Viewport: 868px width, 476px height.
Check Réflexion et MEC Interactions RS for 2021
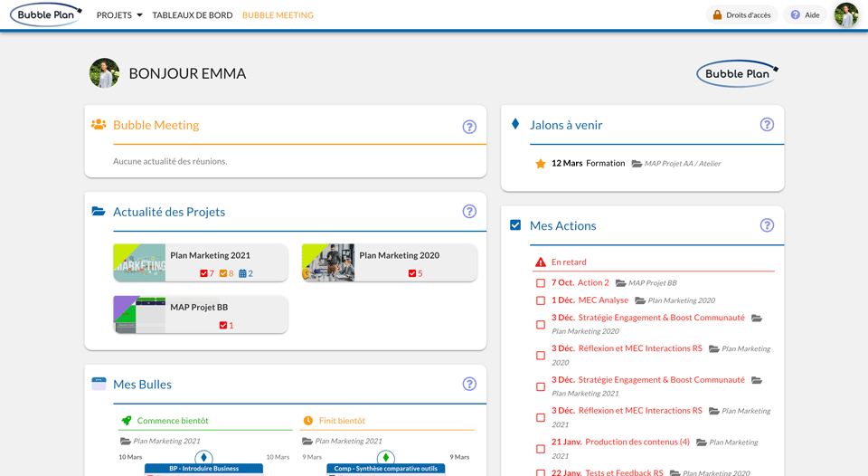click(x=541, y=418)
